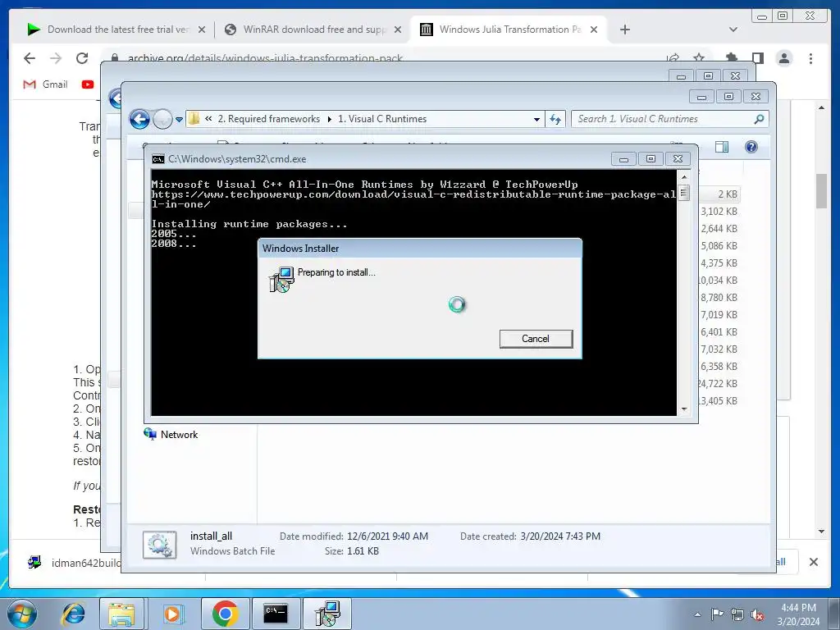840x630 pixels.
Task: Close the WinRAR download tab
Action: point(398,30)
